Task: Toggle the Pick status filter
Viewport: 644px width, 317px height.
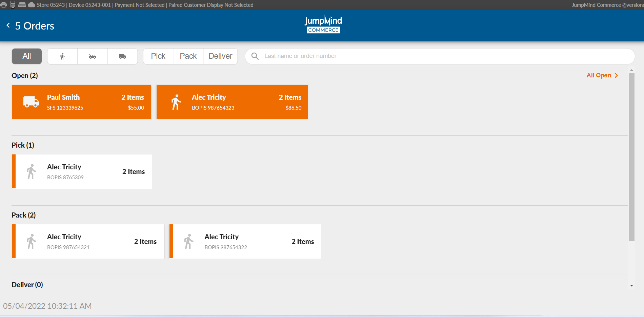Action: pos(158,56)
